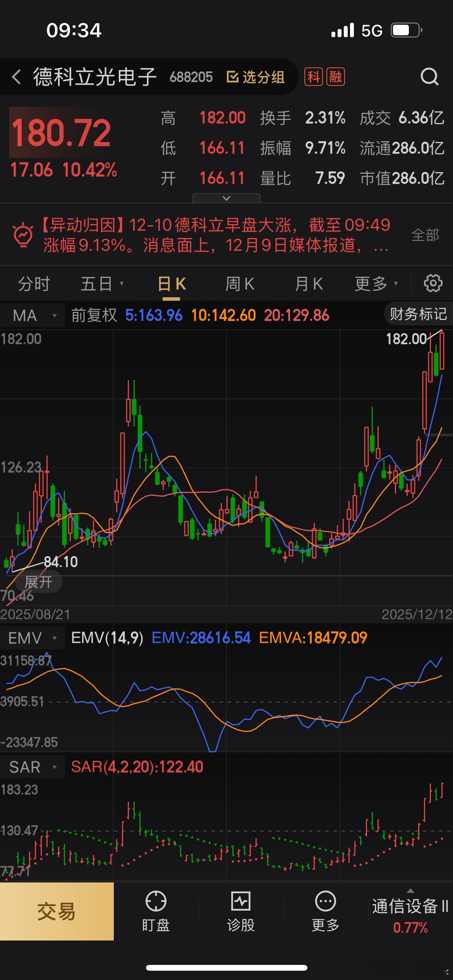The height and width of the screenshot is (980, 453).
Task: Expand the 展开 chart button
Action: (39, 582)
